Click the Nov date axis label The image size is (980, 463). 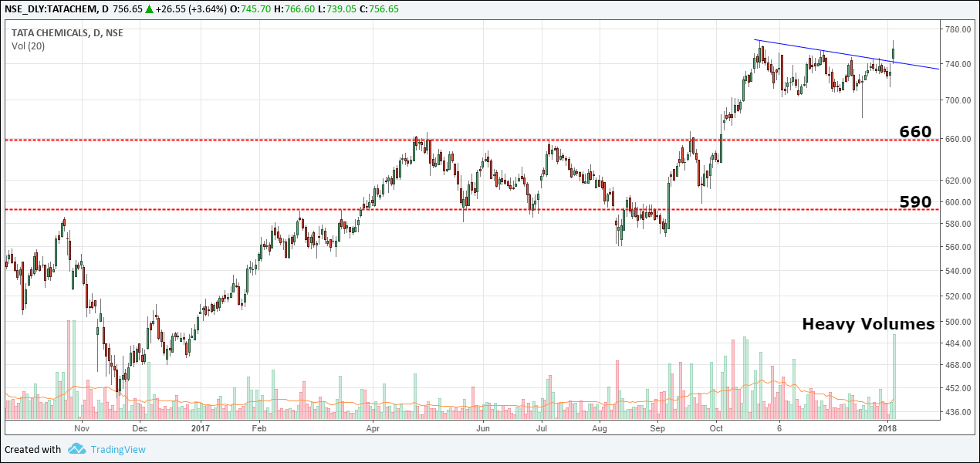[x=82, y=428]
